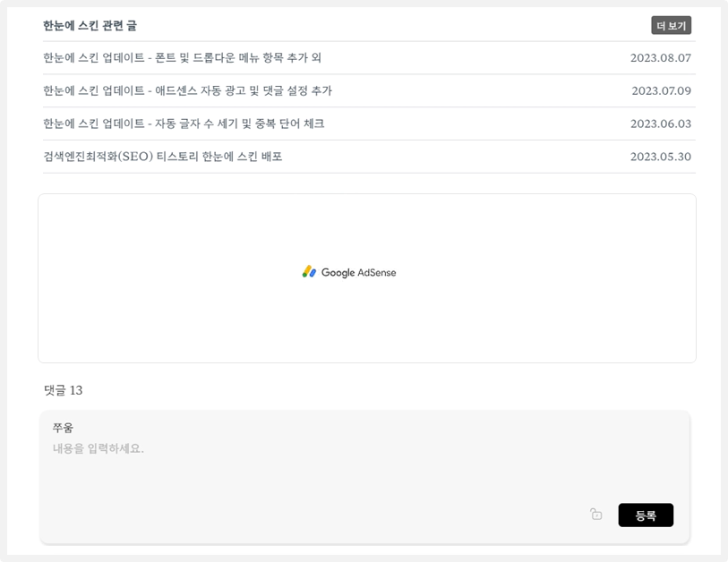Click the Google AdSense ad banner
The height and width of the screenshot is (562, 728).
pyautogui.click(x=367, y=278)
